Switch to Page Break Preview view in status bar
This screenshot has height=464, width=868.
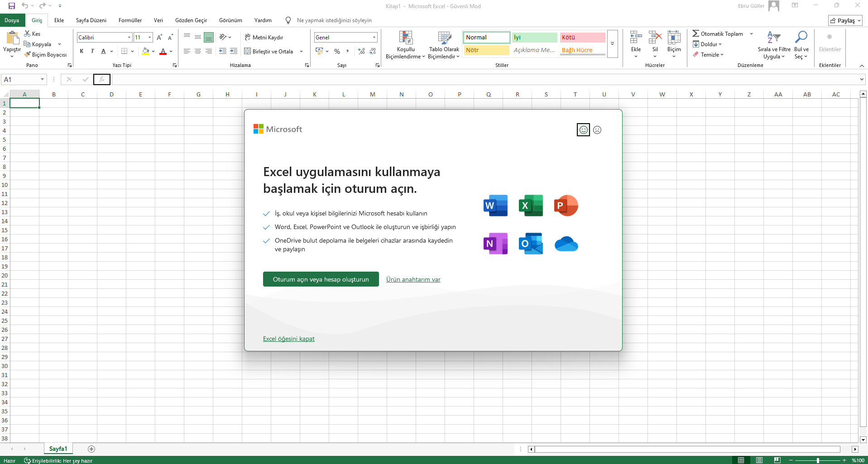[777, 460]
